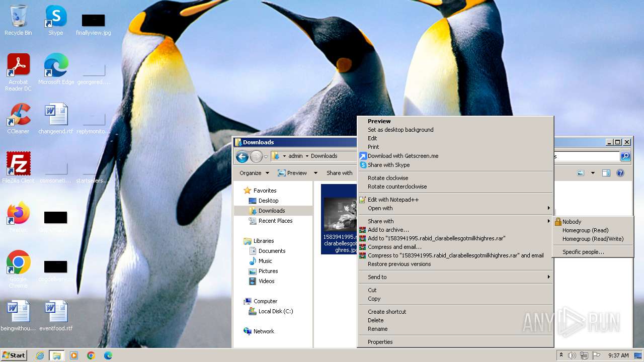Select Network in navigation pane
This screenshot has width=644, height=362.
pos(264,331)
